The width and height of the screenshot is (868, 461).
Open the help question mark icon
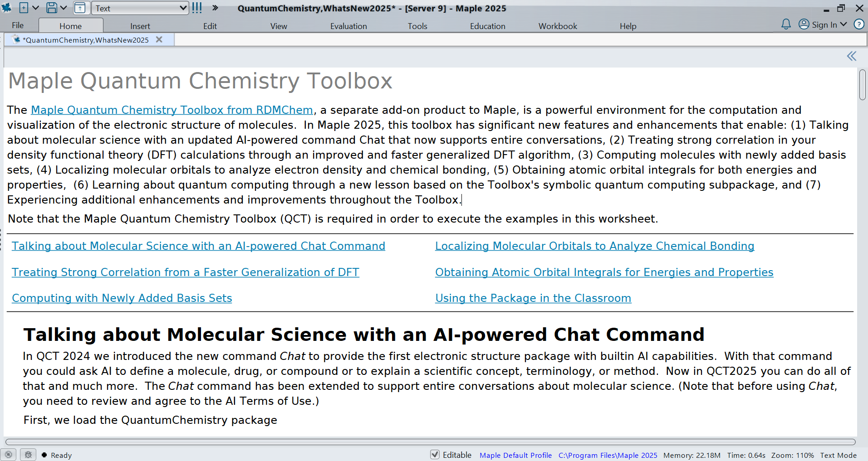[859, 24]
